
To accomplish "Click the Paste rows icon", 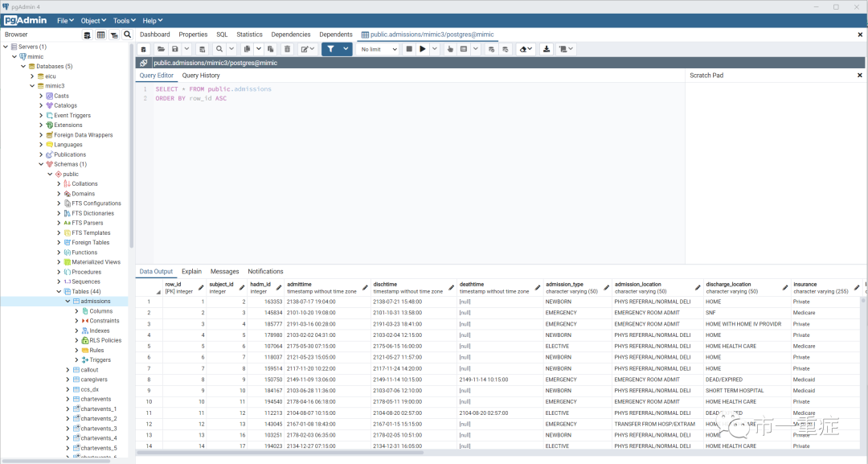I will 271,49.
